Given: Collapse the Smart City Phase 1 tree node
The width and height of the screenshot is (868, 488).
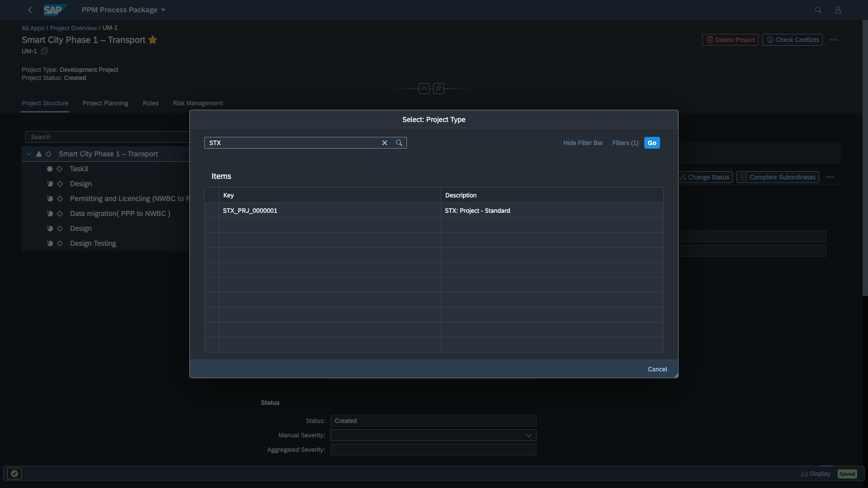Looking at the screenshot, I should pos(29,154).
